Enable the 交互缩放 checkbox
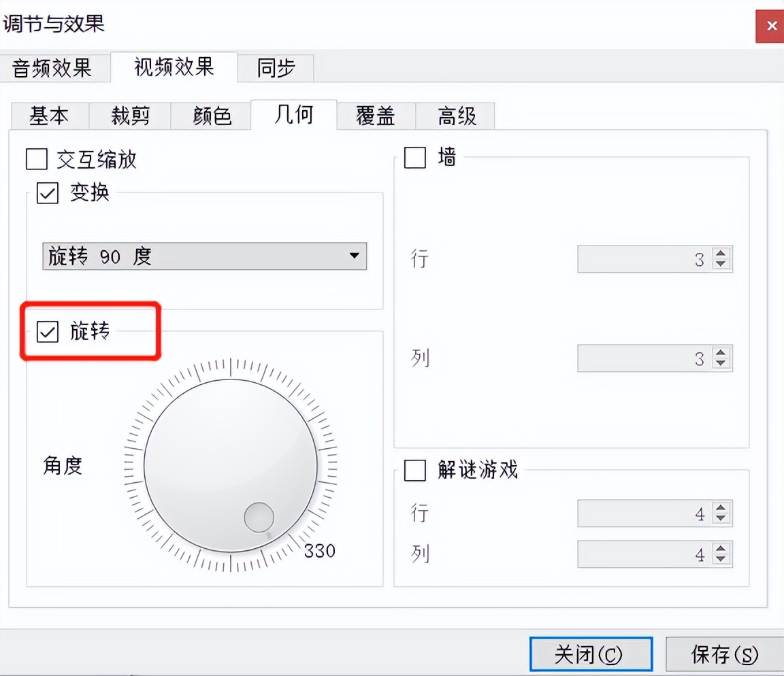 [37, 160]
